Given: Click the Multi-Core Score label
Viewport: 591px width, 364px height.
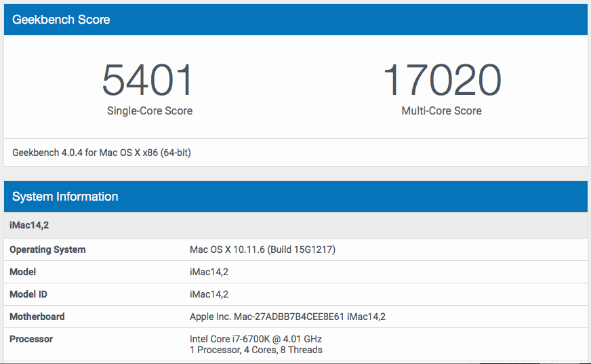Looking at the screenshot, I should [441, 110].
